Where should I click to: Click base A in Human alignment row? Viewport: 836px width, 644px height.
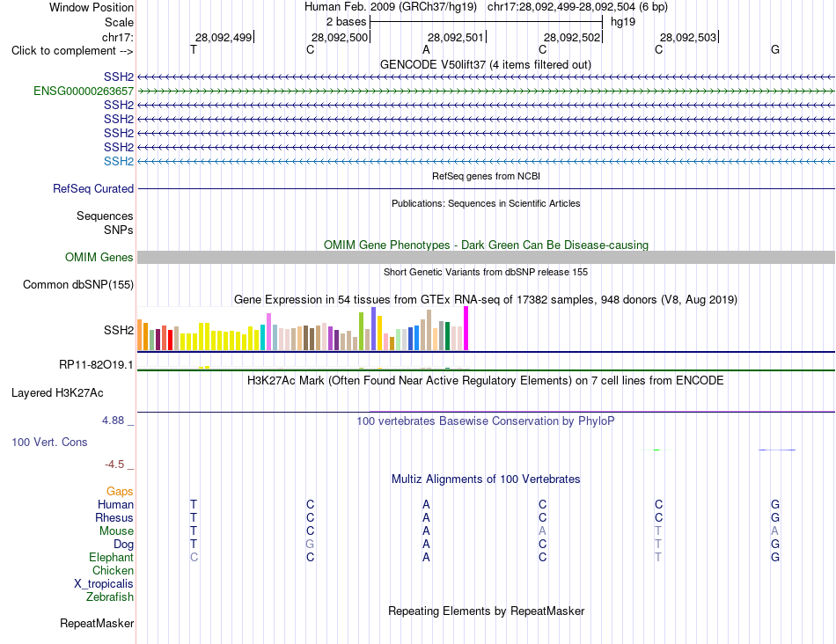pos(426,504)
